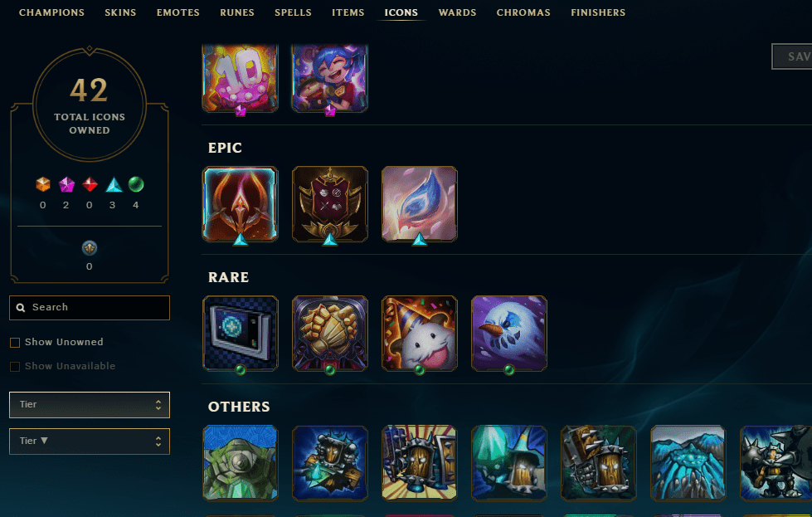
Task: Choose the number 10 birthday cake icon
Action: click(x=241, y=78)
